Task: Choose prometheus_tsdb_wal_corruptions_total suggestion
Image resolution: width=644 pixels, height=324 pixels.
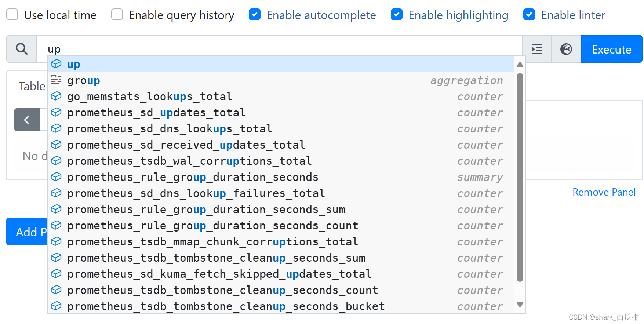Action: pos(281,161)
